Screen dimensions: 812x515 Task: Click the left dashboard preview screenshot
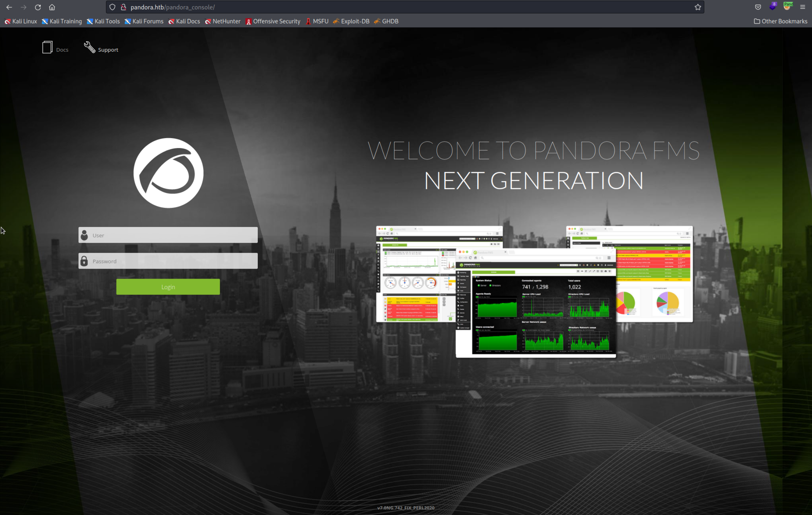[x=416, y=274]
